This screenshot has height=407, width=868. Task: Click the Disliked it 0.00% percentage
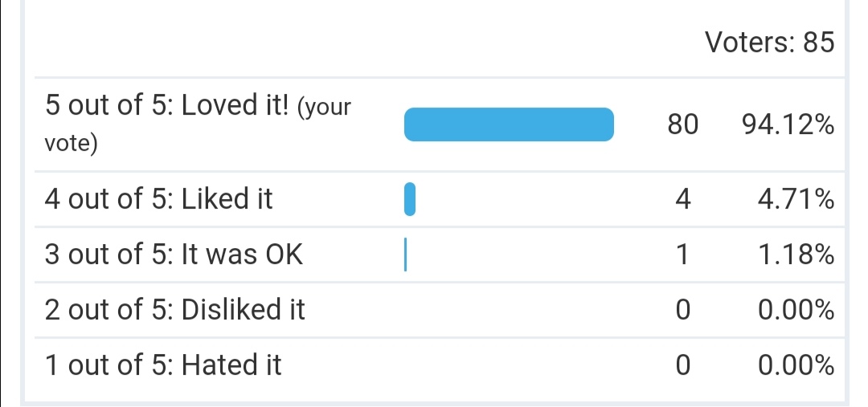tap(795, 310)
